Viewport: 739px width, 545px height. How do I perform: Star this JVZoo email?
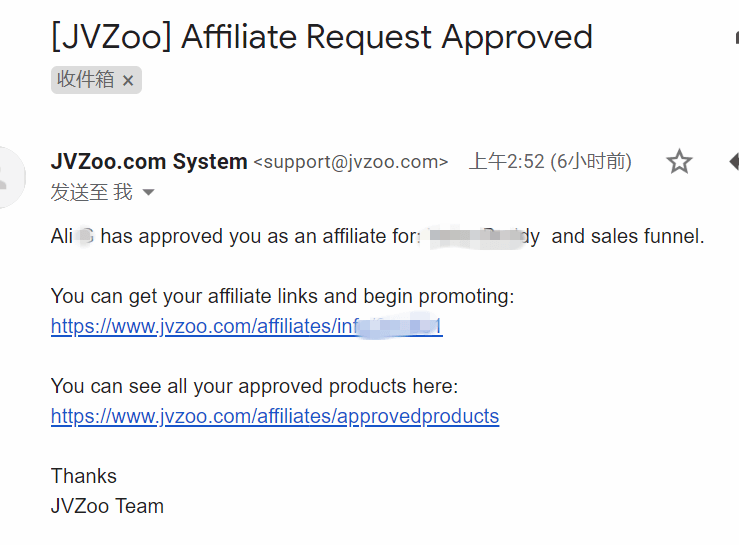680,162
